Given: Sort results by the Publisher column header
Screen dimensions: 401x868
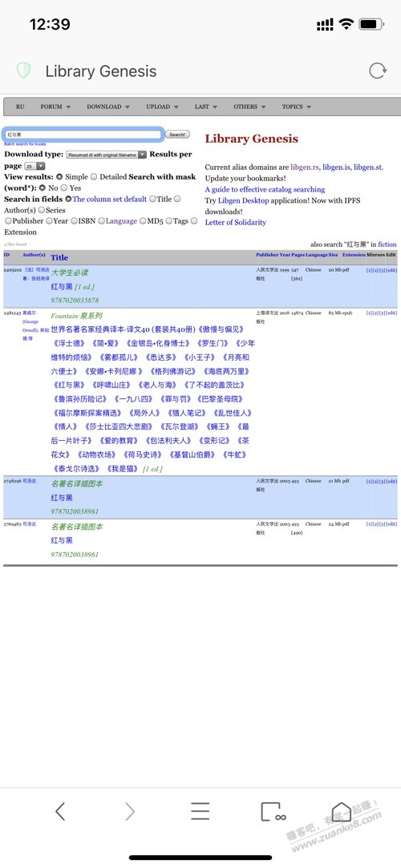Looking at the screenshot, I should click(x=267, y=255).
